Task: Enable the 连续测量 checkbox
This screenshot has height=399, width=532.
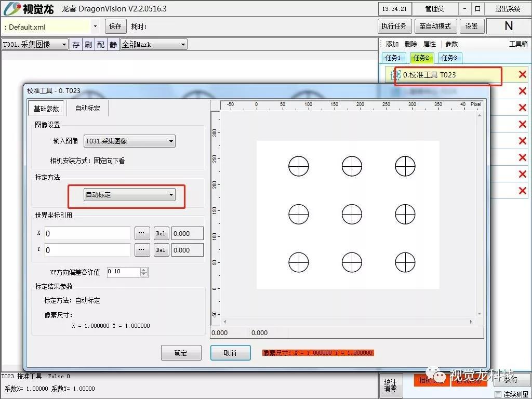Action: pos(498,394)
